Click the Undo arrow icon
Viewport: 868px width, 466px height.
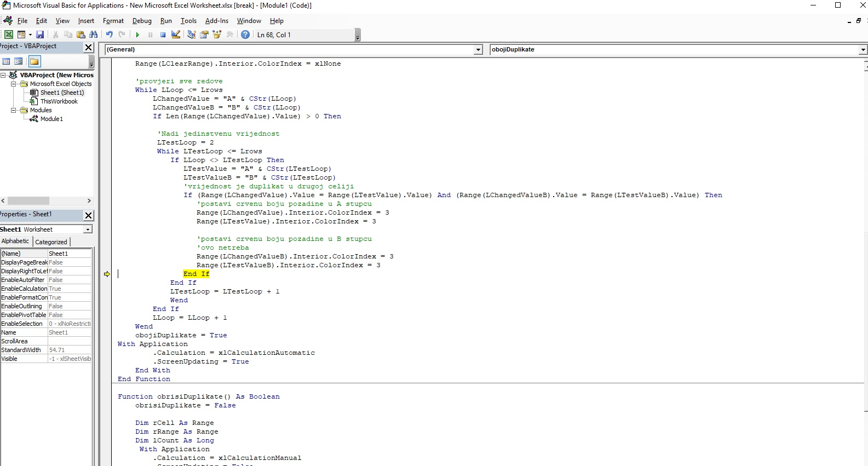(x=110, y=34)
